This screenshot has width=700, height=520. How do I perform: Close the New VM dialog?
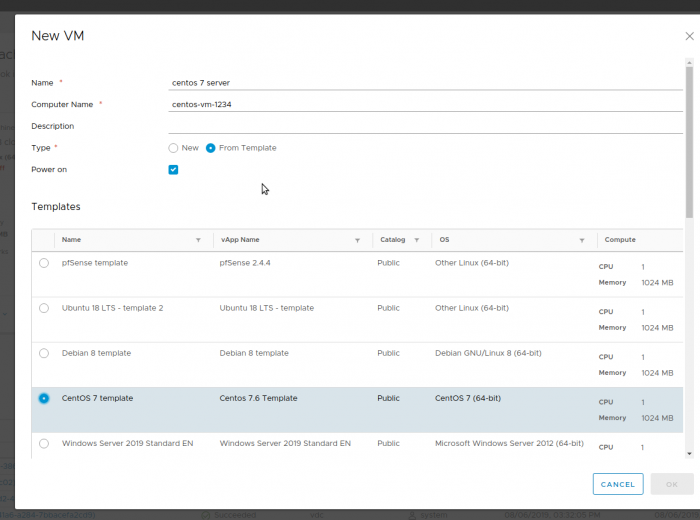coord(689,36)
